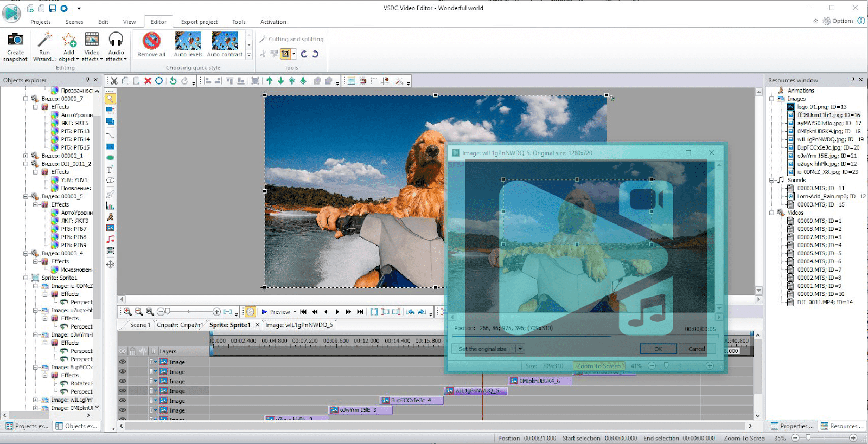Collapse the Видео: 00000_7 tree node
The image size is (868, 444).
coord(25,99)
